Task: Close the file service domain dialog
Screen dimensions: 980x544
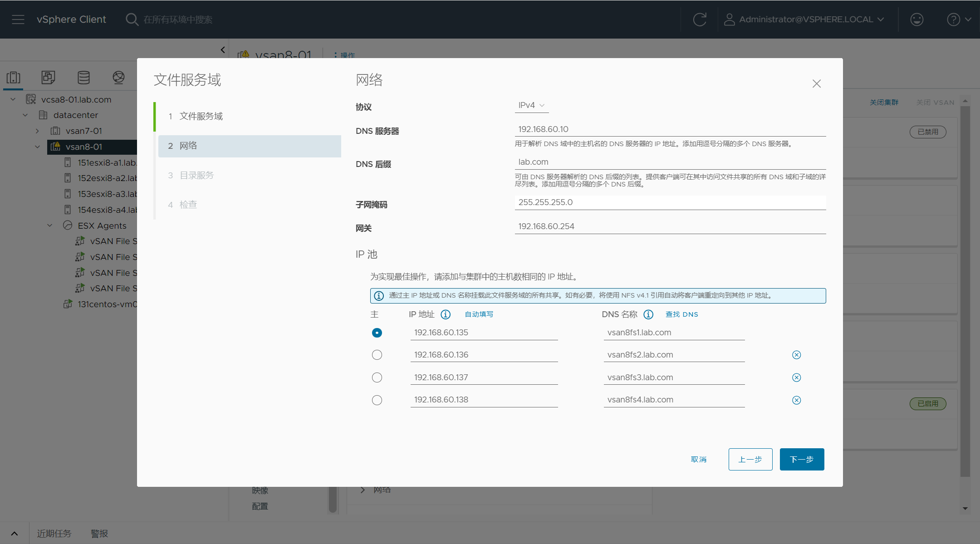Action: tap(817, 84)
